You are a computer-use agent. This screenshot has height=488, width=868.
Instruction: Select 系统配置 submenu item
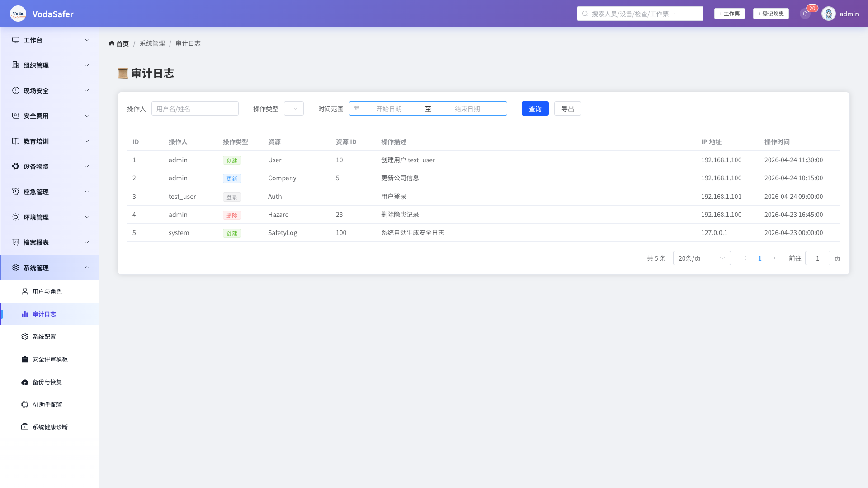pos(50,337)
